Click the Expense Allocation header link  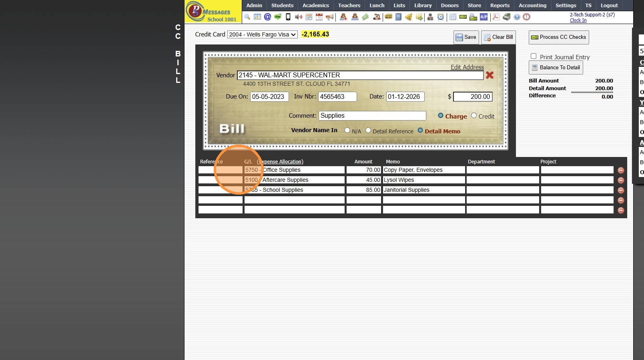pos(280,162)
